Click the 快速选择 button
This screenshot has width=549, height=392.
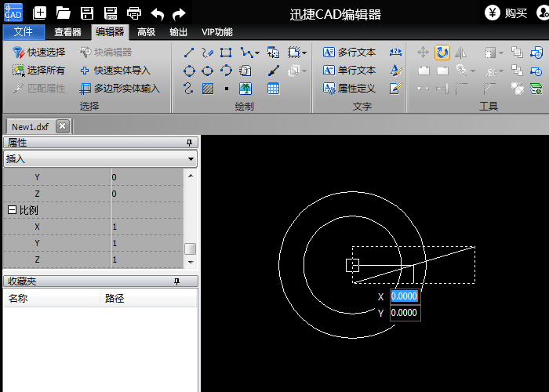39,53
